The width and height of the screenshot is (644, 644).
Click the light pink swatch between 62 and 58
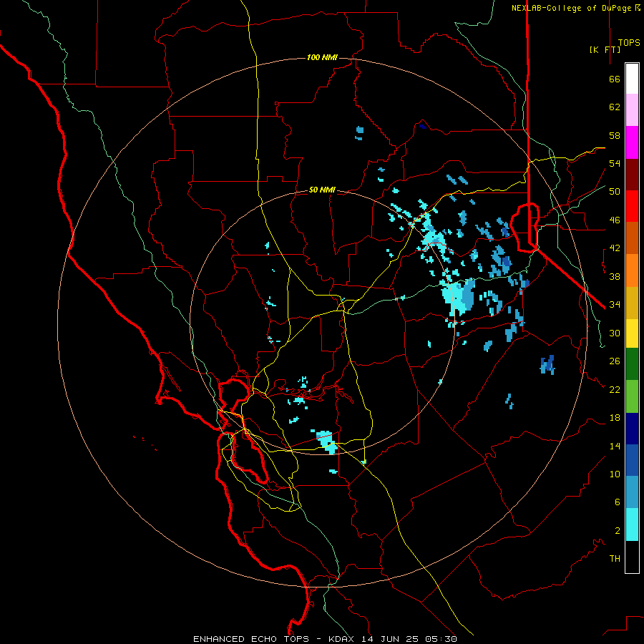pos(632,109)
